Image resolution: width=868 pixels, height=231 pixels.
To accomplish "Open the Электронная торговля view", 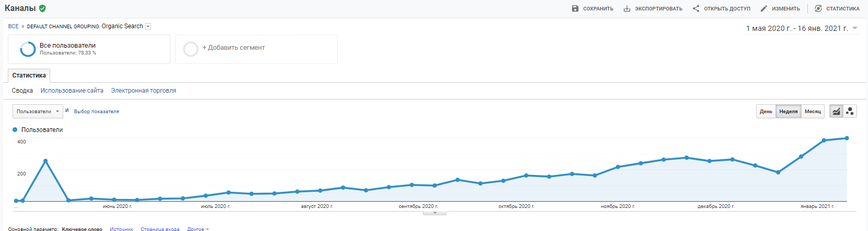I will (x=143, y=91).
